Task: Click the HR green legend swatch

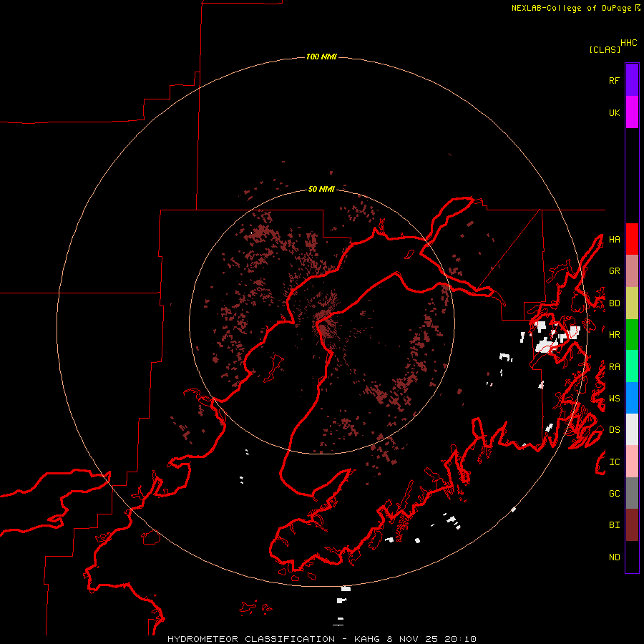Action: click(632, 335)
